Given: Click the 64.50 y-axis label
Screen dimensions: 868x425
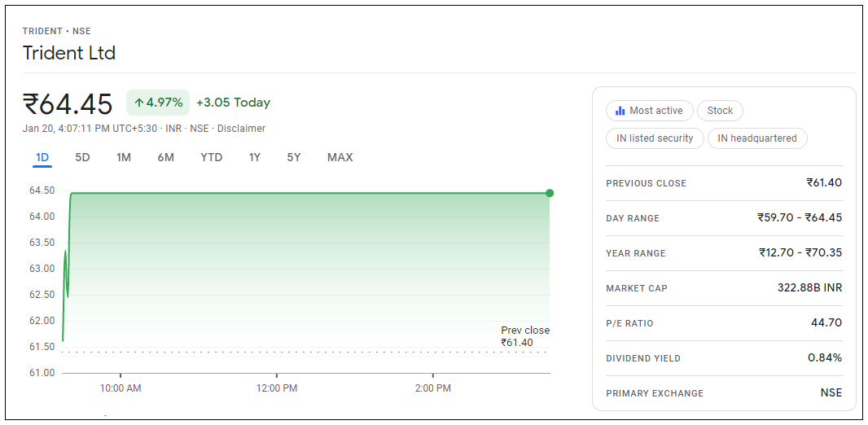Looking at the screenshot, I should pos(42,191).
